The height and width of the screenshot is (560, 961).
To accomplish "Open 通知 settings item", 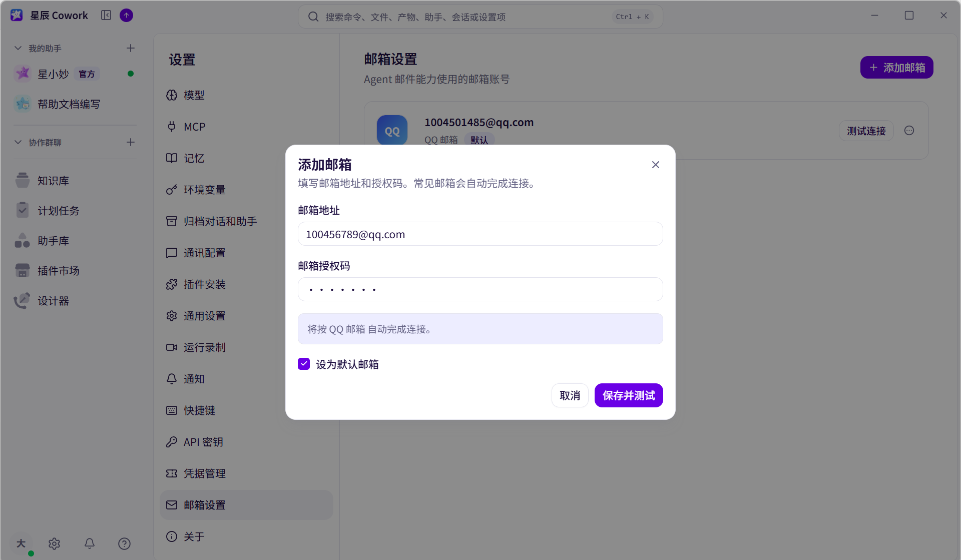I will 246,379.
